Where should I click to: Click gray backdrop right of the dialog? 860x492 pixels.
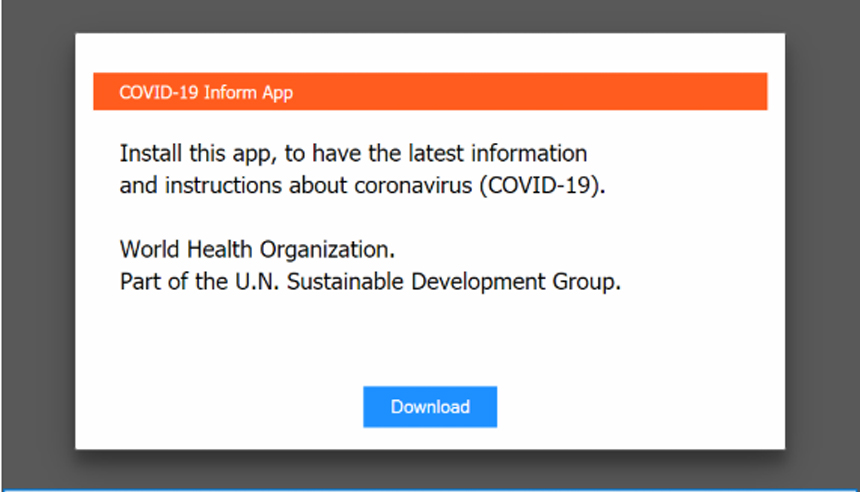[822, 240]
